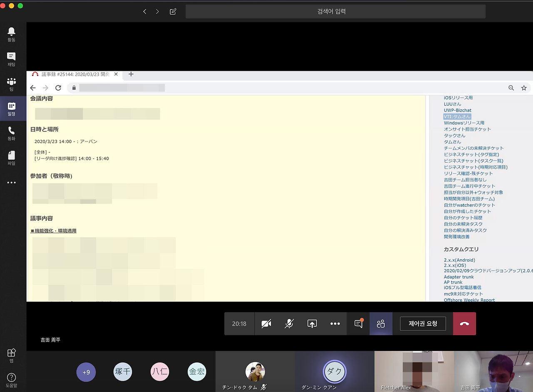The height and width of the screenshot is (392, 533).
Task: Select the 八仁 participant avatar
Action: click(x=160, y=372)
